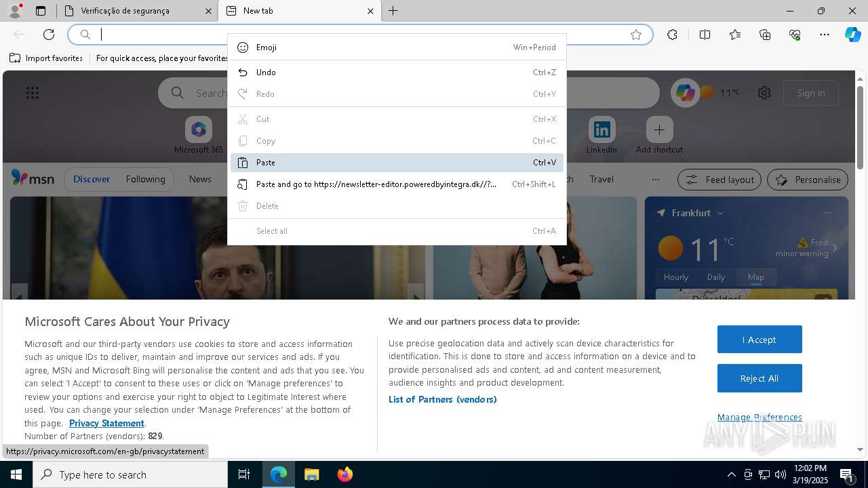Click Import favorites in the bookmarks bar

pos(46,58)
